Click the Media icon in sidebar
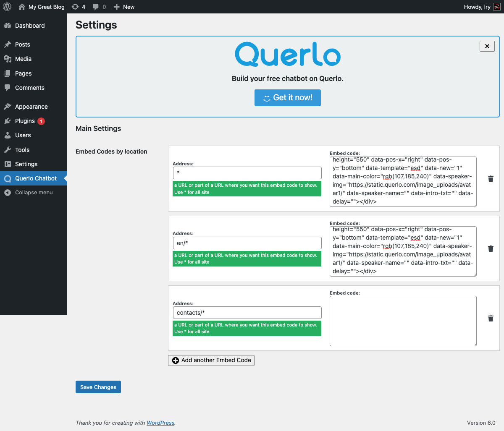Screen dimensions: 504x431 coord(8,59)
